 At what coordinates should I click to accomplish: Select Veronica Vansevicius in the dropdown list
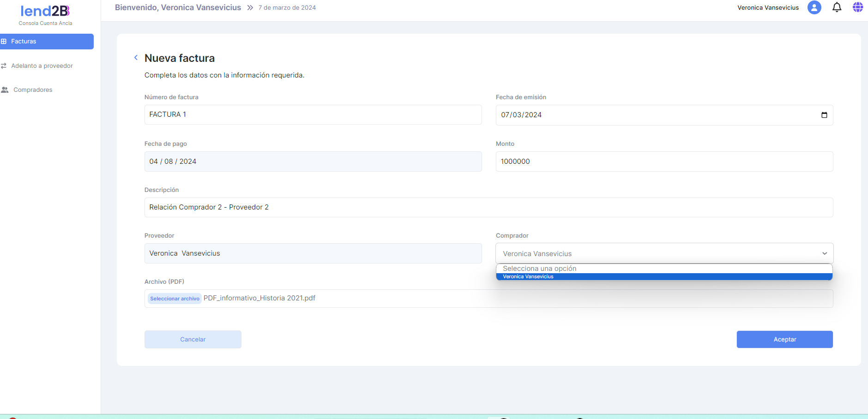pos(528,277)
